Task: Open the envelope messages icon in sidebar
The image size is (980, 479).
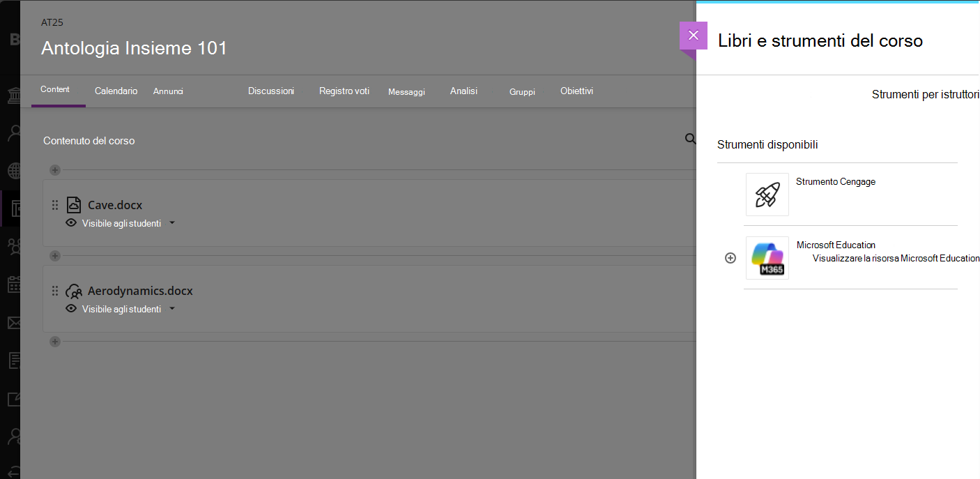Action: (x=15, y=323)
